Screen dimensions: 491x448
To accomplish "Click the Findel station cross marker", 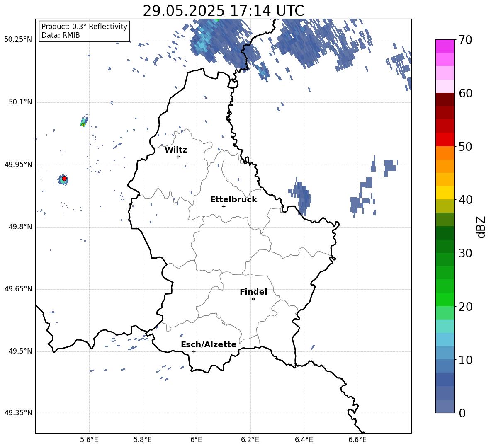I will pos(253,299).
